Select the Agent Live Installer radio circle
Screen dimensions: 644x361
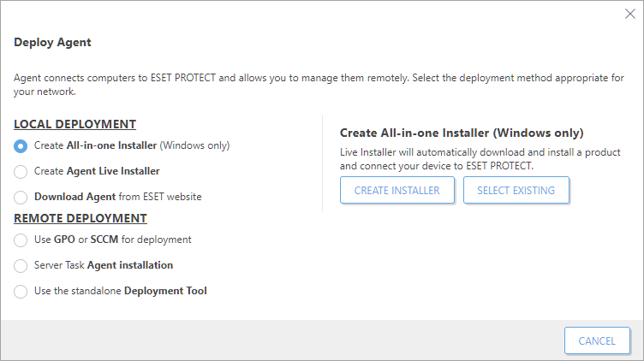click(x=21, y=171)
